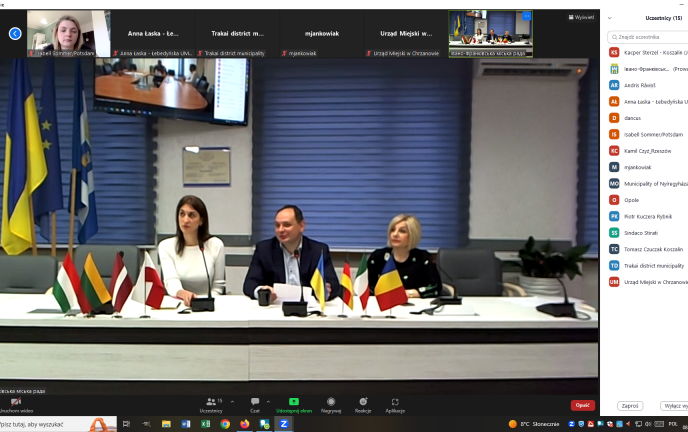Open the Uczestnicy participants icon
The image size is (688, 432).
[x=211, y=401]
